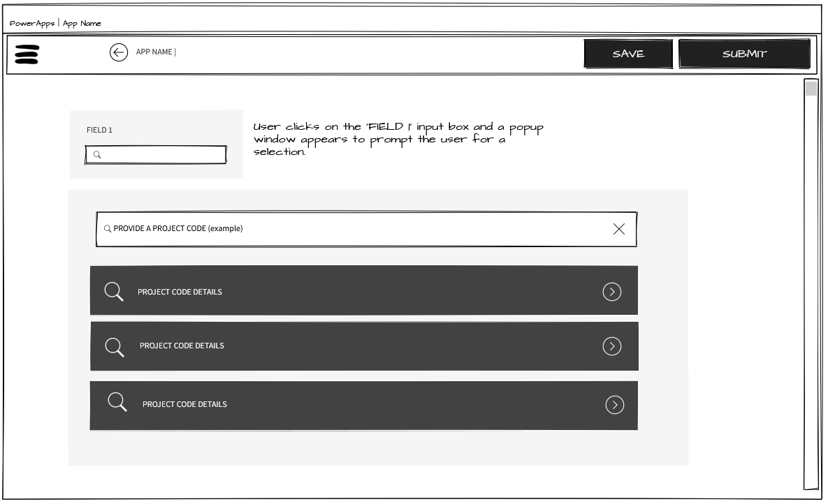Focus the project code search box
The height and width of the screenshot is (504, 828).
coord(349,229)
